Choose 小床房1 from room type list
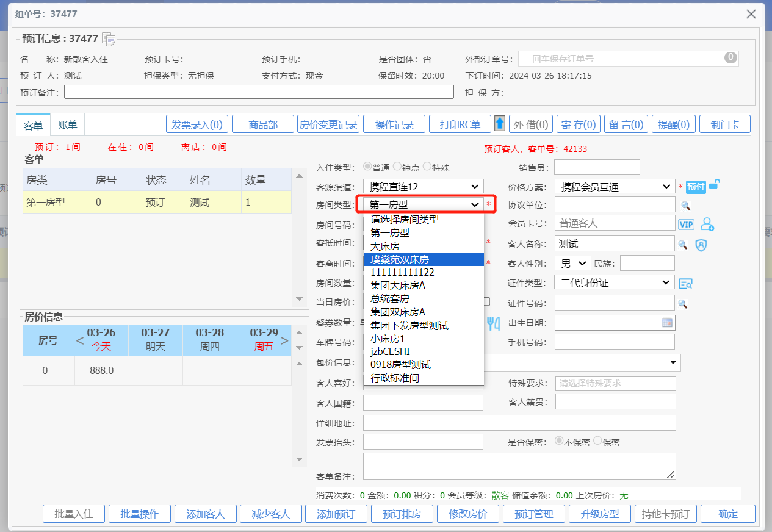The width and height of the screenshot is (772, 532). click(424, 338)
